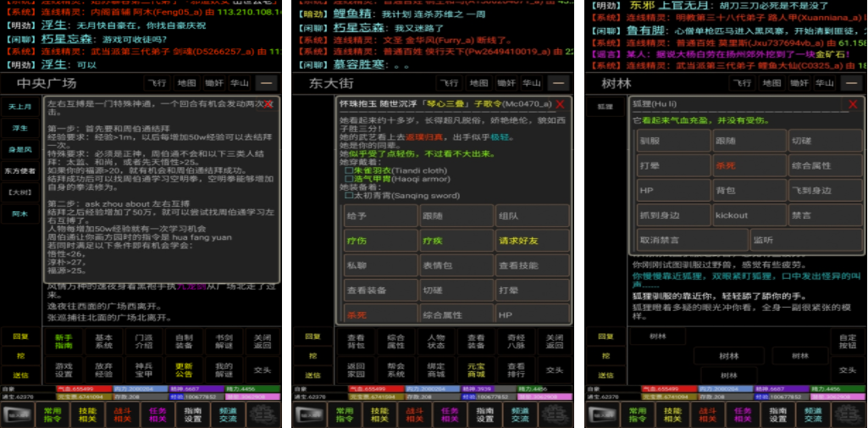
Task: Open the 频道交流 tab in the 中央广场 screen
Action: (228, 414)
